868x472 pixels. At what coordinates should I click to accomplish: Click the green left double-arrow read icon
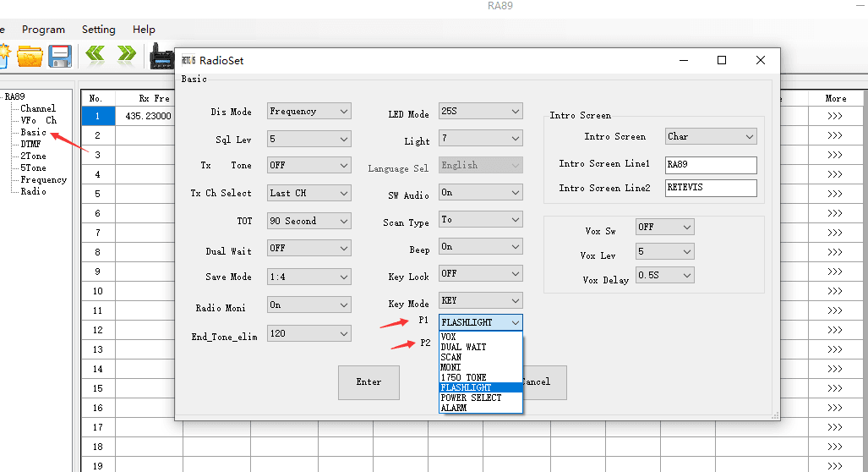[96, 55]
